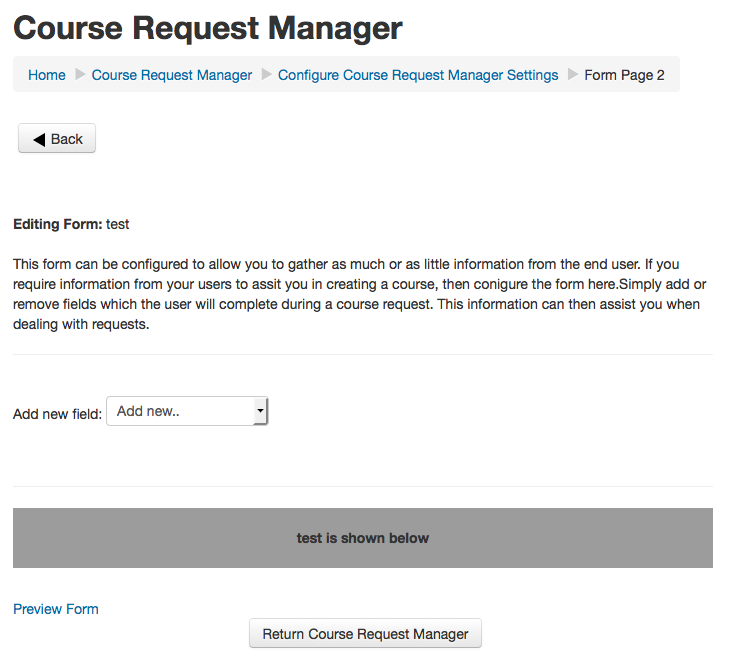
Task: Click the black left-arrow icon on Back
Action: click(x=39, y=139)
